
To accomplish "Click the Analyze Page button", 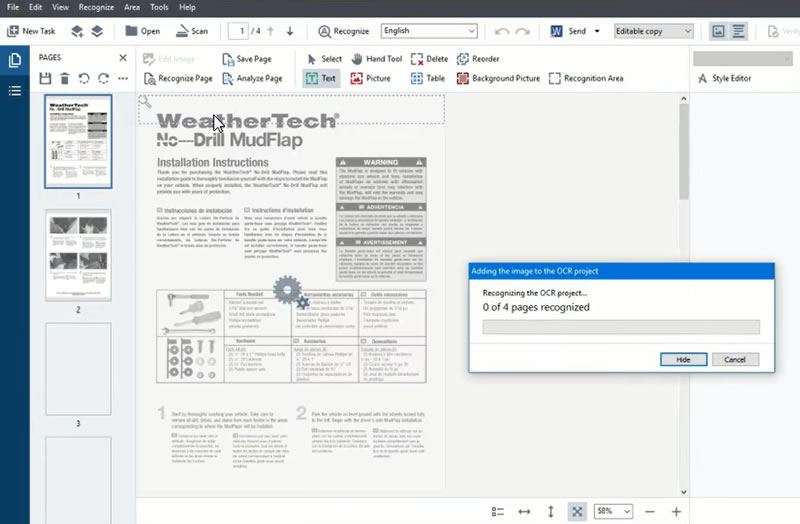I will coord(253,79).
